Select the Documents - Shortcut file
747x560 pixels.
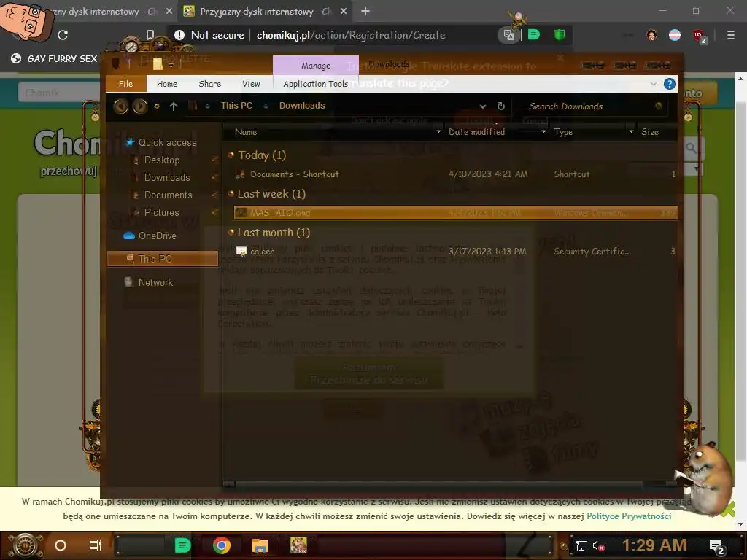455,174
